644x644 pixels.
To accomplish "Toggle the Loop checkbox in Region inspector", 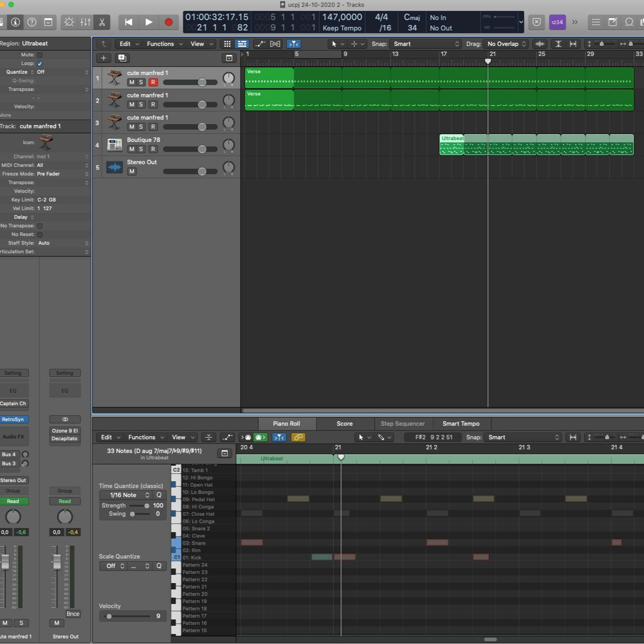I will click(x=40, y=63).
